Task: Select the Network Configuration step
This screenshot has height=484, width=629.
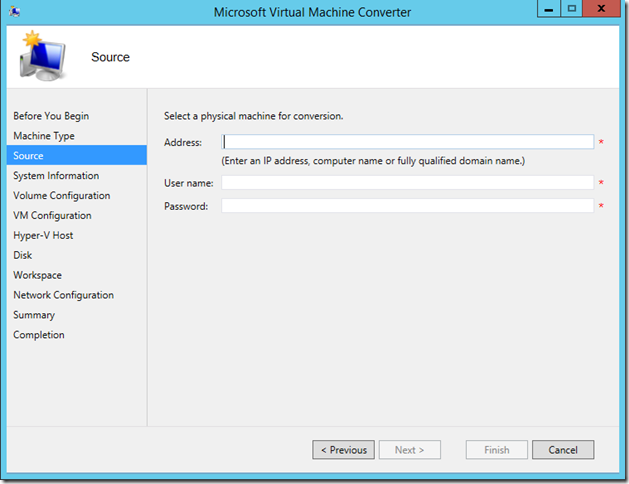Action: tap(63, 295)
